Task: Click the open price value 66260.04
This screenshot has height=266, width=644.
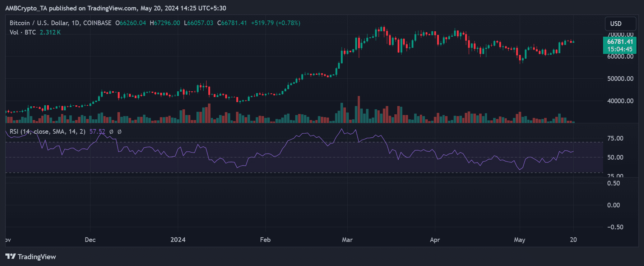Action: tap(133, 23)
